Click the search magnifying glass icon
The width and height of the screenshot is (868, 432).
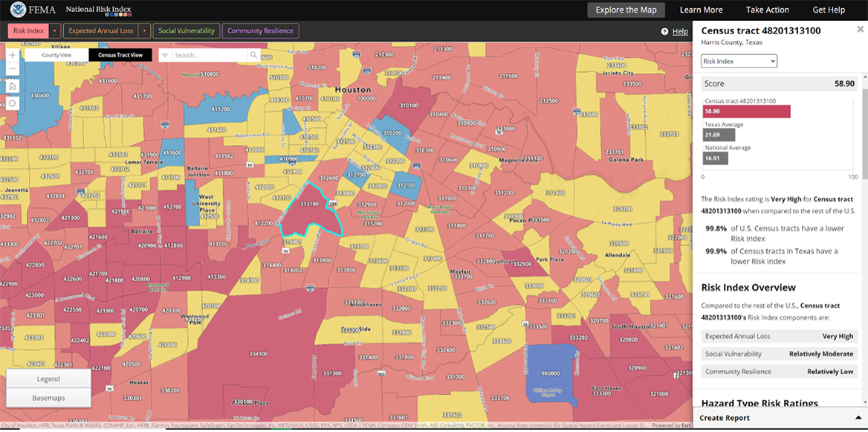point(253,55)
